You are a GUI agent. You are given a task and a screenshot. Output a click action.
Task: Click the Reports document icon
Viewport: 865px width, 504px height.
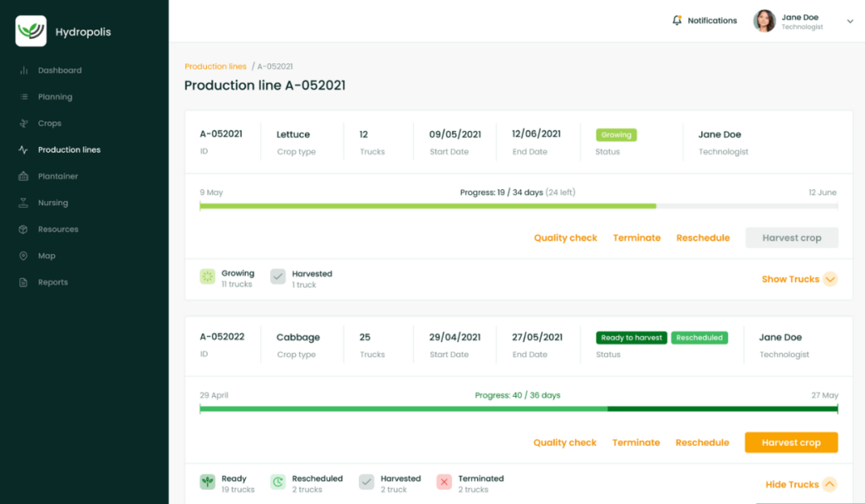point(24,283)
